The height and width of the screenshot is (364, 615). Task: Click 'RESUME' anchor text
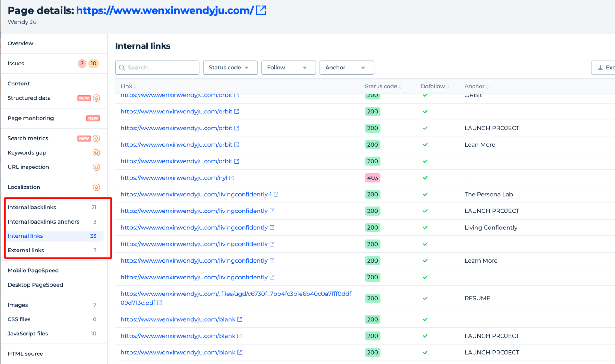pyautogui.click(x=477, y=298)
